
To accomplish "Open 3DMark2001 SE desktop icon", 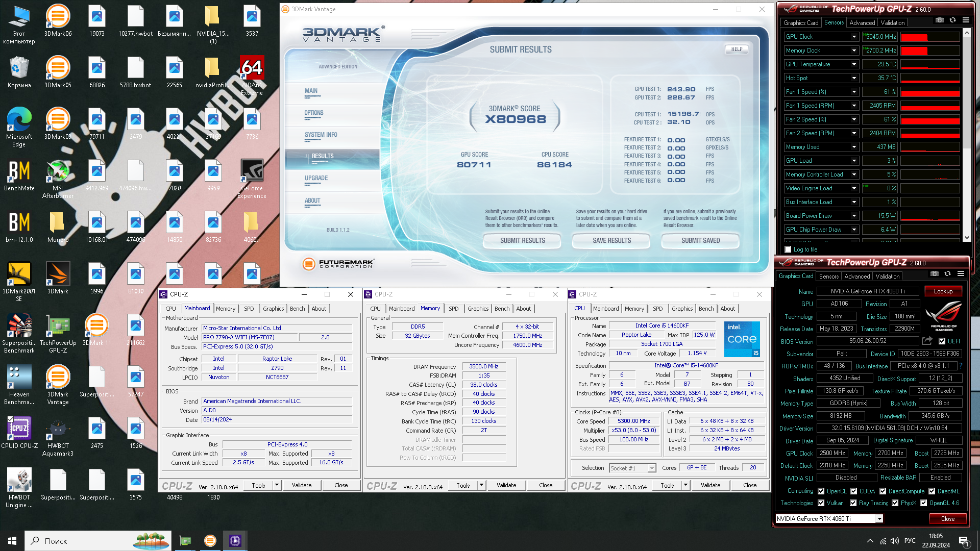I will pos(19,282).
